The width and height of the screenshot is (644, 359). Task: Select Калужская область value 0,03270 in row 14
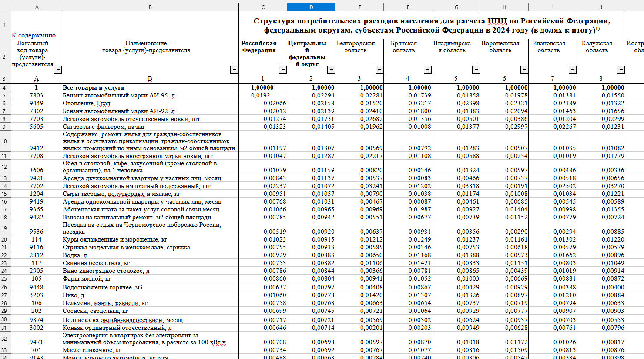pos(601,186)
